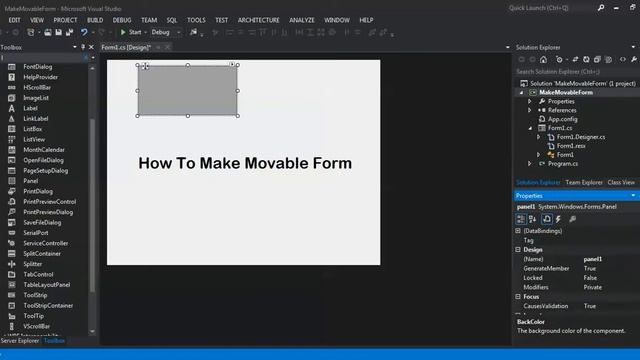The image size is (640, 360).
Task: Click the Quick Launch search magnifier icon
Action: tap(601, 8)
